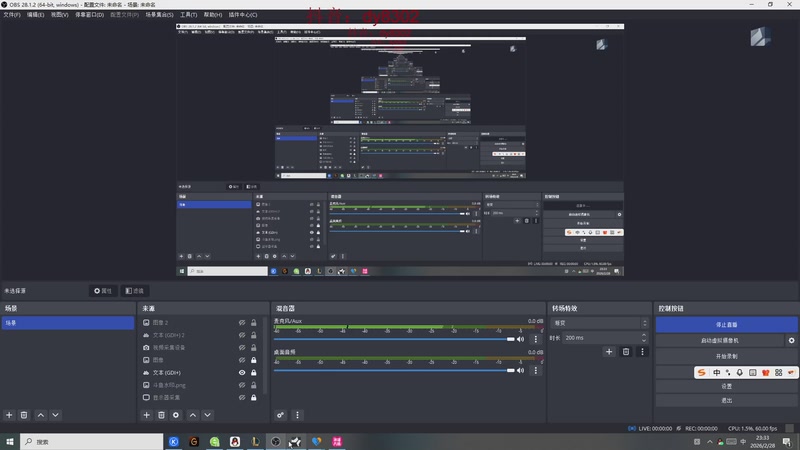800x450 pixels.
Task: Click OBS Studio icon in Windows taskbar
Action: pos(276,442)
